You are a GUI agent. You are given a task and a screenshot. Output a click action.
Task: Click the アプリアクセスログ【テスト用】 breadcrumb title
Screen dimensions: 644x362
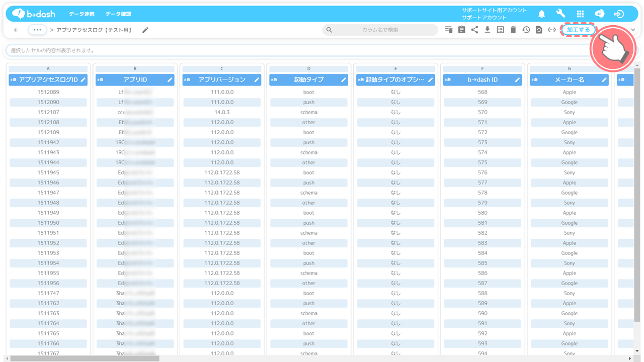pos(95,30)
